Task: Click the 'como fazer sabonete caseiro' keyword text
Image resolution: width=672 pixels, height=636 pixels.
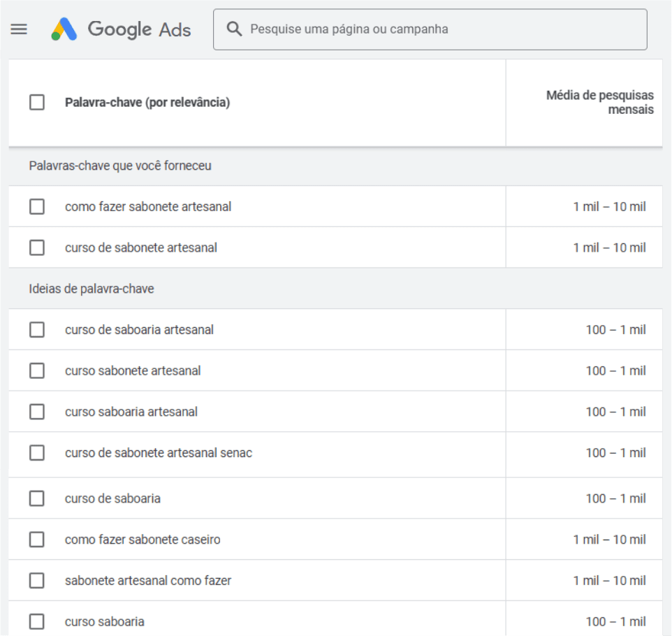Action: [x=143, y=540]
